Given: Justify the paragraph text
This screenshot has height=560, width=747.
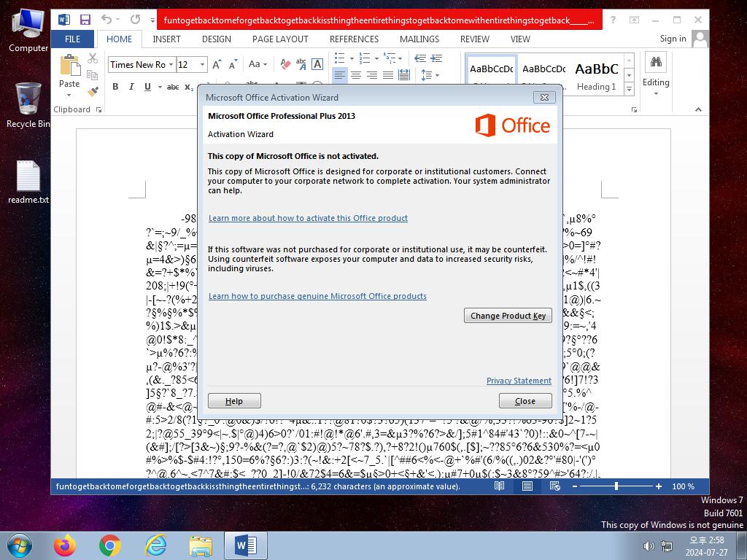Looking at the screenshot, I should coord(388,75).
